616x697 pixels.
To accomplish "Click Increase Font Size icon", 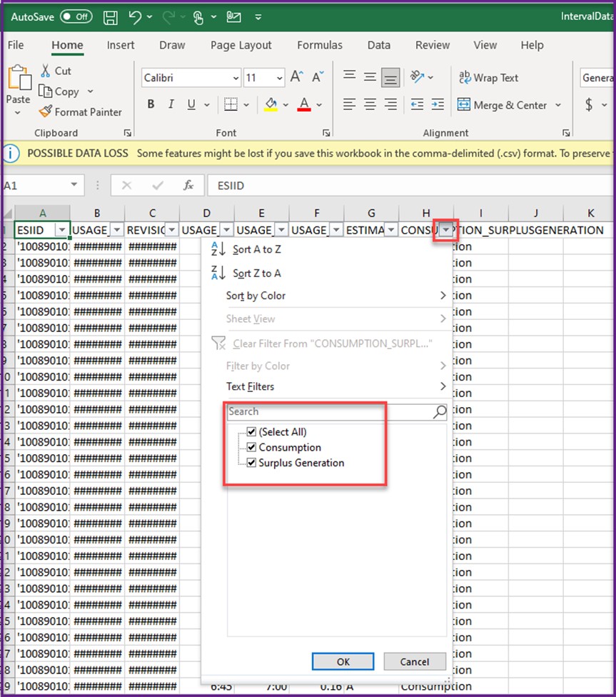I will [x=296, y=77].
